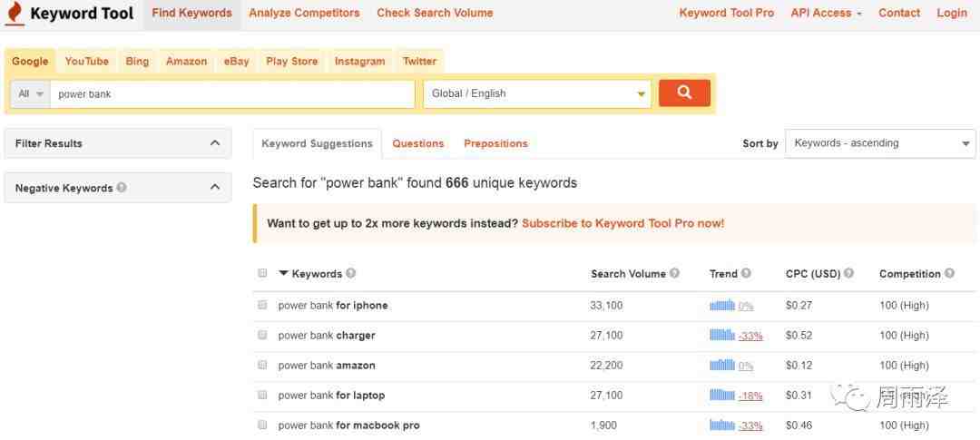This screenshot has height=440, width=980.
Task: Open the Find Keywords menu item
Action: click(191, 13)
